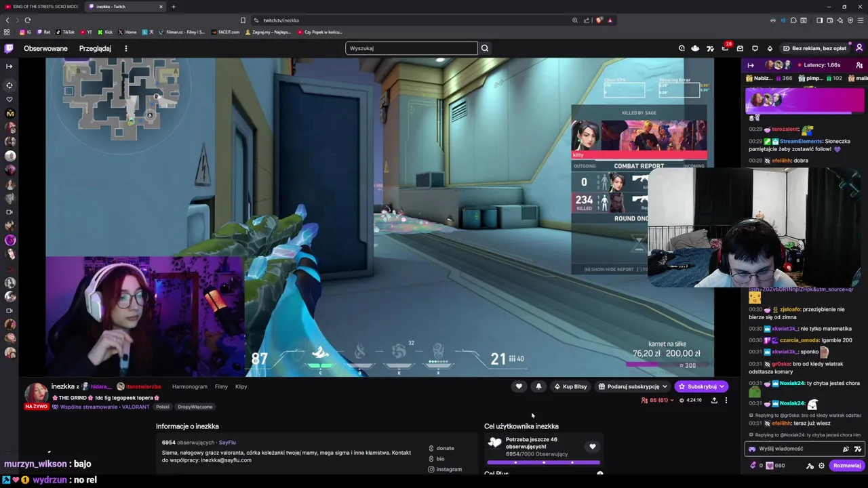Open channel points balance 660
The width and height of the screenshot is (868, 488).
pos(775,466)
